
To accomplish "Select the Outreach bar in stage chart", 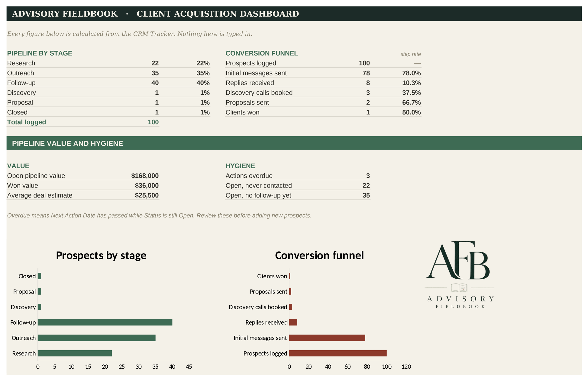I will point(96,338).
